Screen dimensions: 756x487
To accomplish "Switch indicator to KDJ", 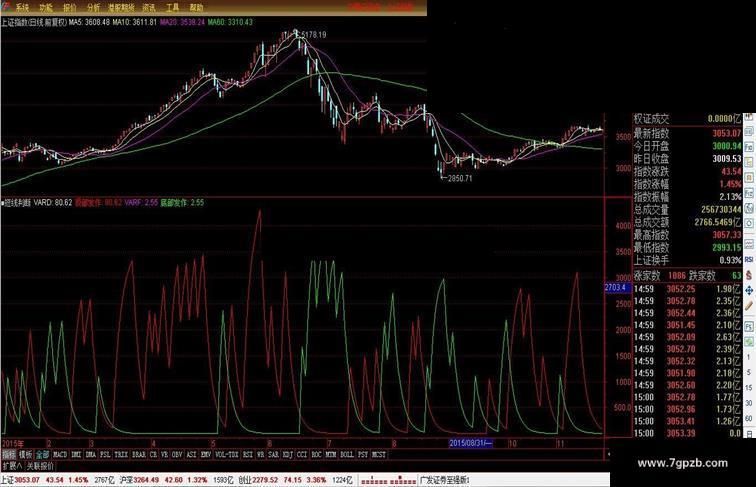I will (288, 454).
